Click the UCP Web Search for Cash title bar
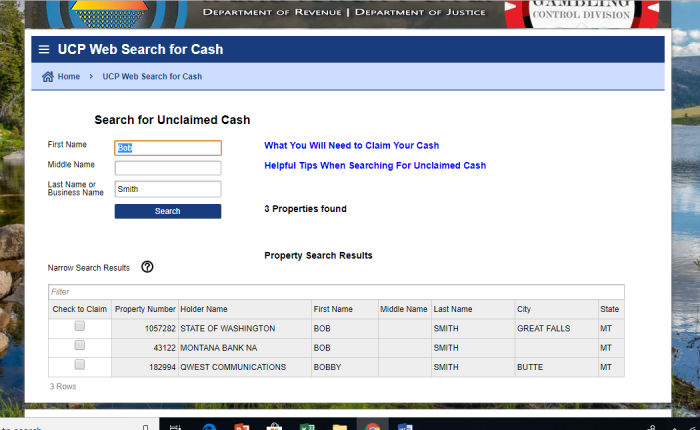This screenshot has height=430, width=700. pyautogui.click(x=348, y=50)
